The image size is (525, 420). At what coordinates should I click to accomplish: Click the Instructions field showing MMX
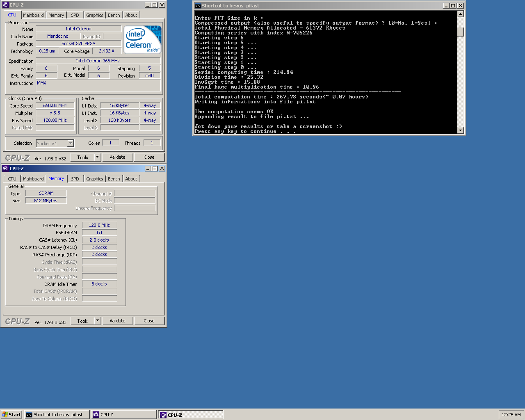click(98, 85)
